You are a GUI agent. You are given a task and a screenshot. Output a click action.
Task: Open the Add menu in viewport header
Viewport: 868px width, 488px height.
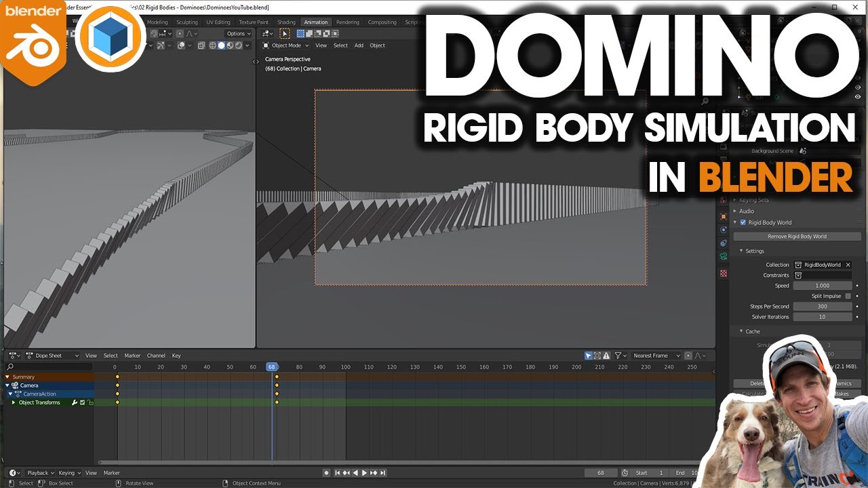[359, 45]
